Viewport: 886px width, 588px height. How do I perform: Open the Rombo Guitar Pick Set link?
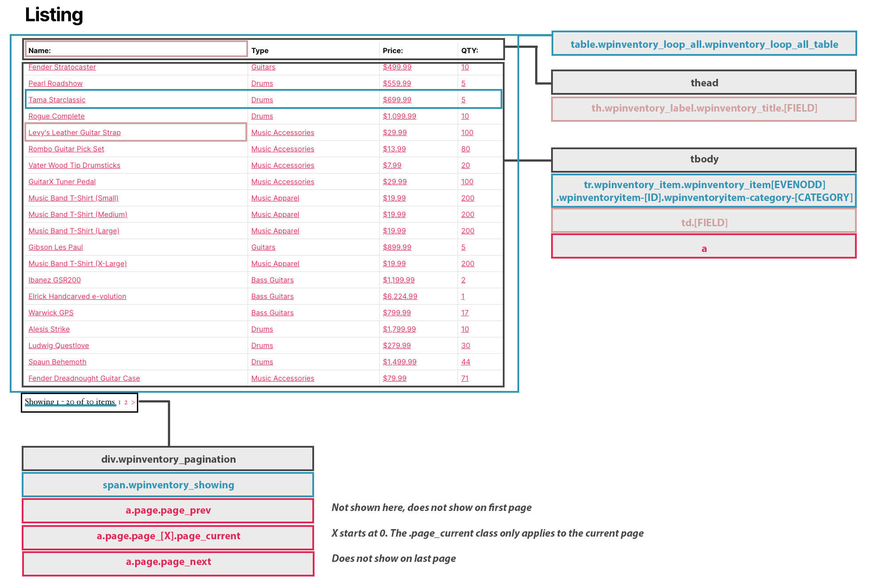66,149
